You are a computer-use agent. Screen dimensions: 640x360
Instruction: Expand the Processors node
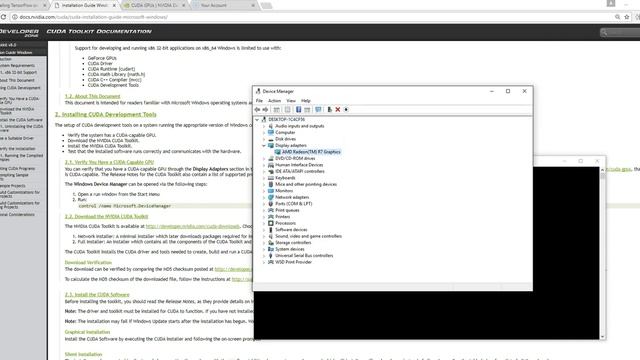[264, 223]
